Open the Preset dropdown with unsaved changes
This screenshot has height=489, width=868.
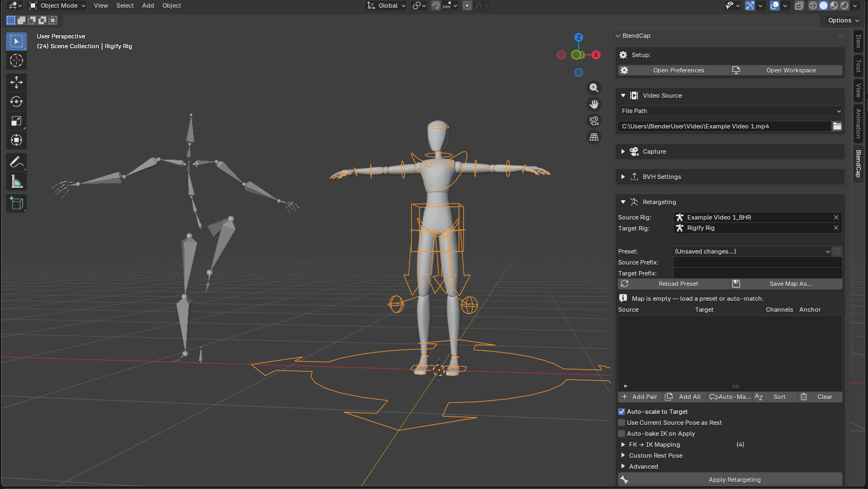pyautogui.click(x=752, y=251)
